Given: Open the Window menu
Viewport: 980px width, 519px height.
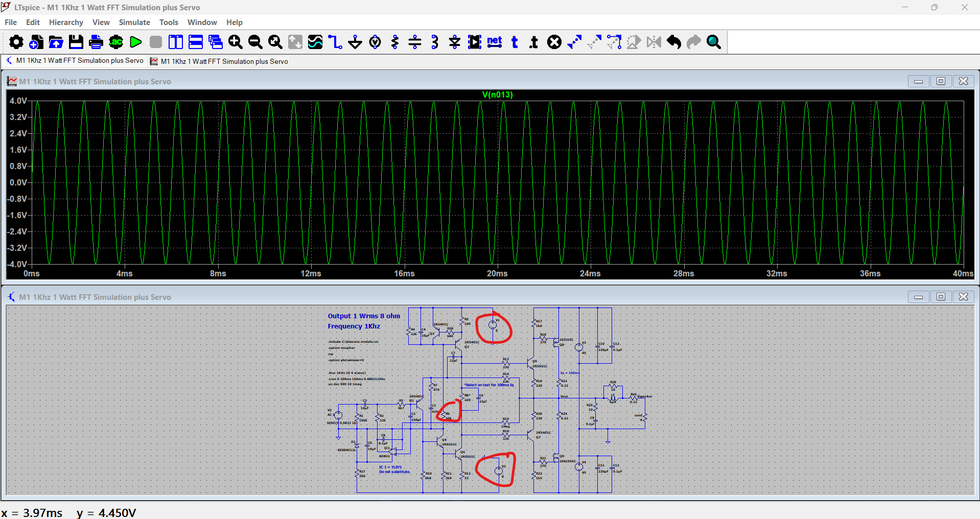Looking at the screenshot, I should 202,22.
